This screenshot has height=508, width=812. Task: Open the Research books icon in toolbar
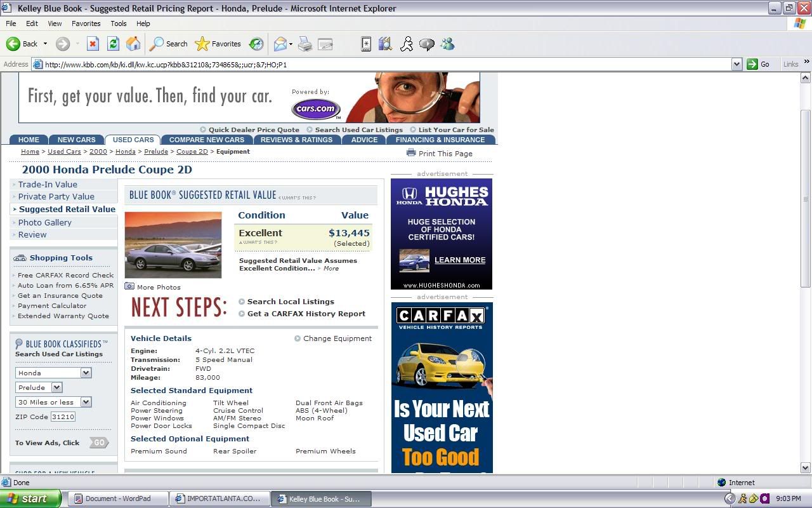click(385, 44)
